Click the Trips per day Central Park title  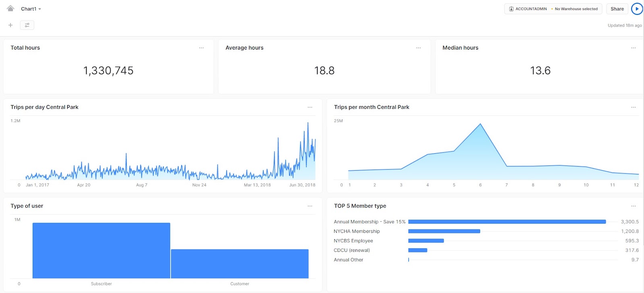coord(44,107)
